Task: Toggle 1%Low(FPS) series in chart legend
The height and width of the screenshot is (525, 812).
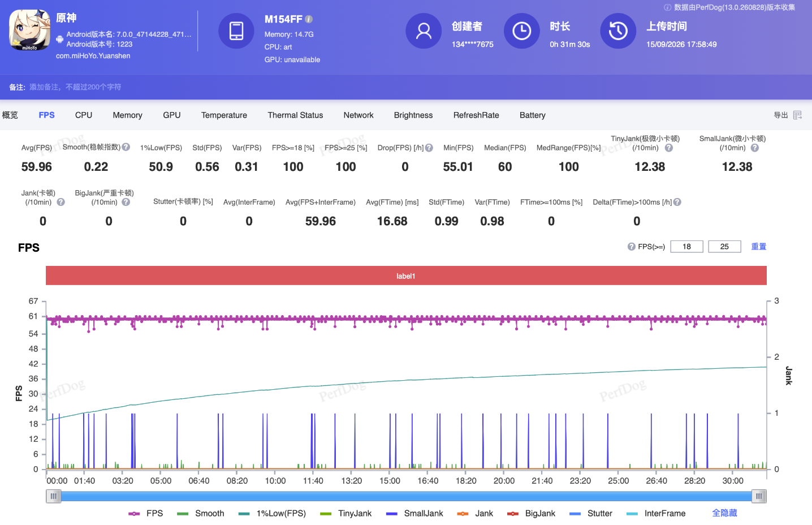Action: [272, 513]
